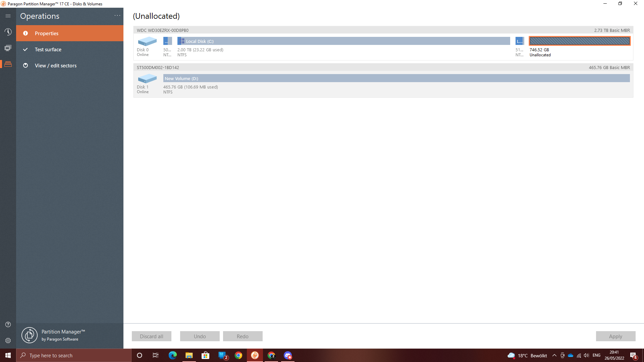The height and width of the screenshot is (362, 644).
Task: Show hidden system tray icons
Action: [x=554, y=355]
